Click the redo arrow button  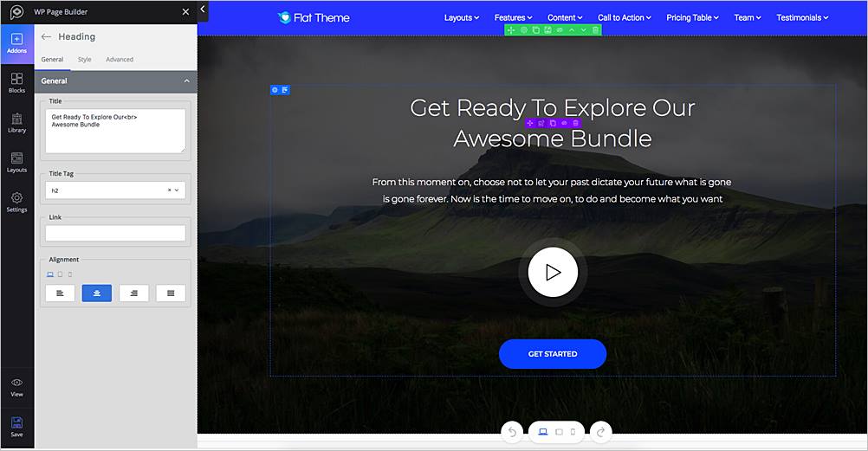(601, 432)
